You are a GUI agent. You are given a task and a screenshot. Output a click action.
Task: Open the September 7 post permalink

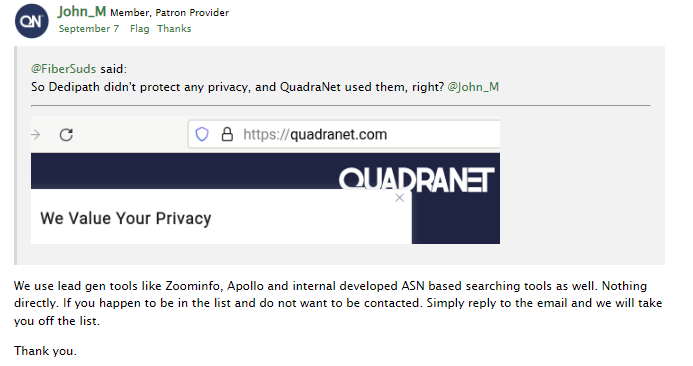point(89,29)
